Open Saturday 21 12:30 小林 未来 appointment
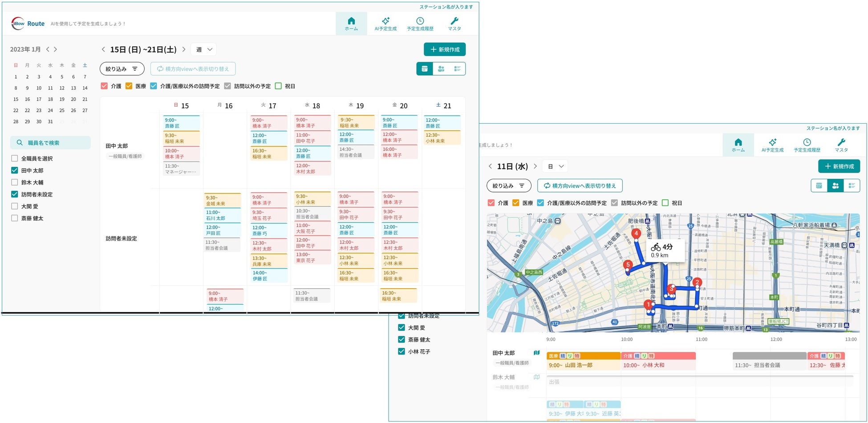 (x=442, y=137)
